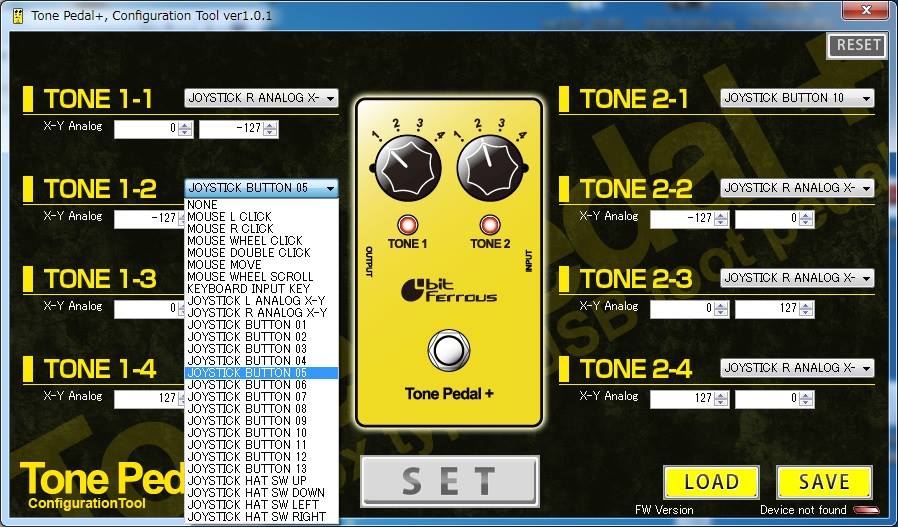This screenshot has width=898, height=527.
Task: Click the pedal footswitch button
Action: pos(449,350)
